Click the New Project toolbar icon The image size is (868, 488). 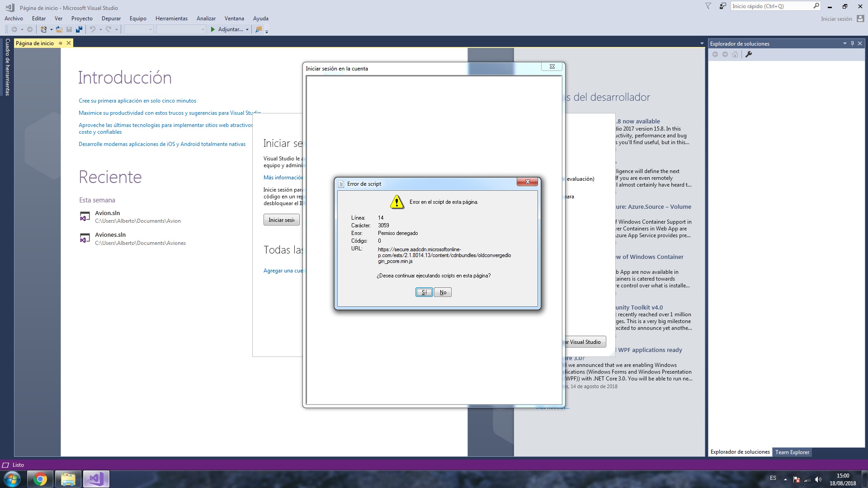43,29
